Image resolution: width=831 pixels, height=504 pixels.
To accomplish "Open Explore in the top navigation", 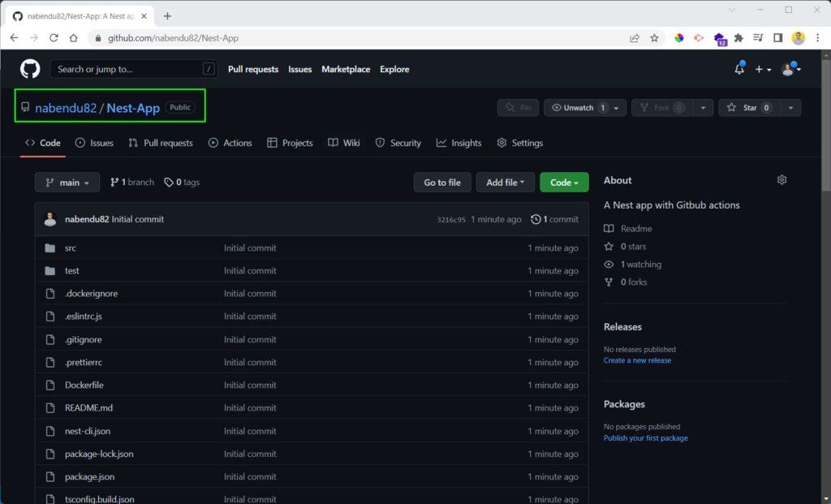I will 394,69.
